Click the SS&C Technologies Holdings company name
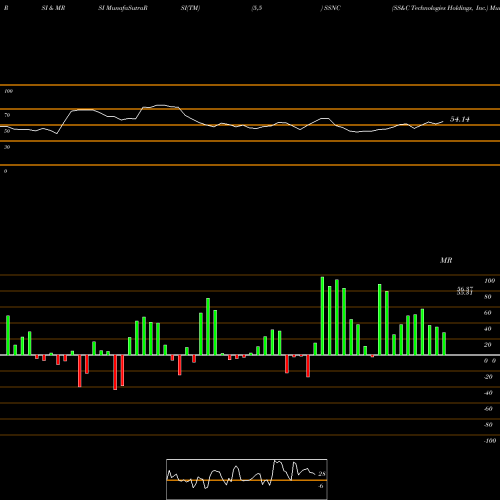500x500 pixels. click(440, 8)
